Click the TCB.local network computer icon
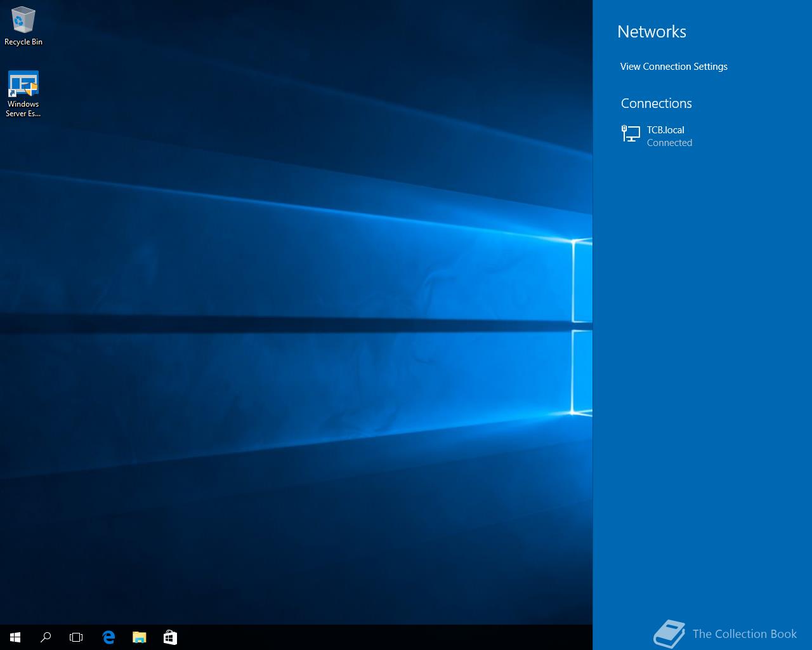The width and height of the screenshot is (812, 650). pos(631,133)
